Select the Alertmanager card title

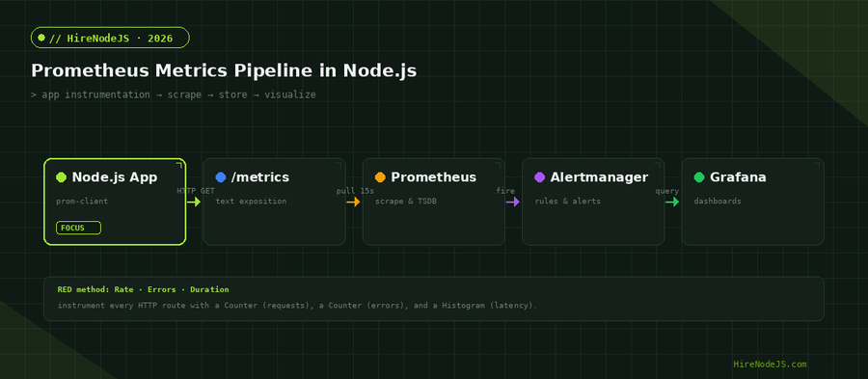coord(599,177)
